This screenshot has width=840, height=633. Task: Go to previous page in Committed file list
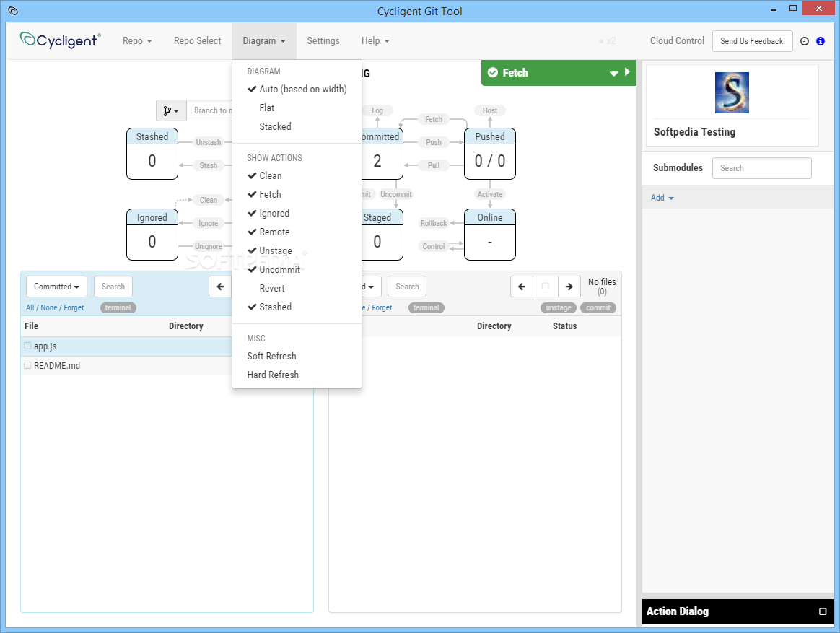point(220,287)
